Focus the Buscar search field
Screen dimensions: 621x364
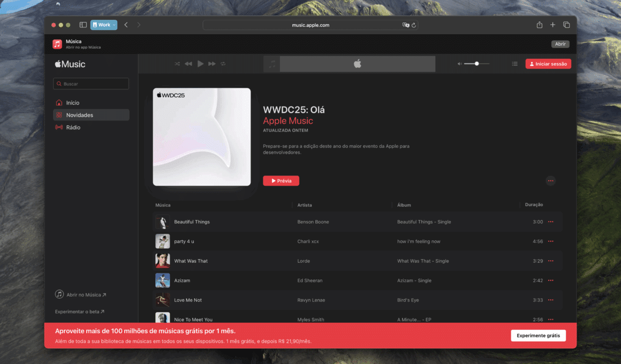91,84
